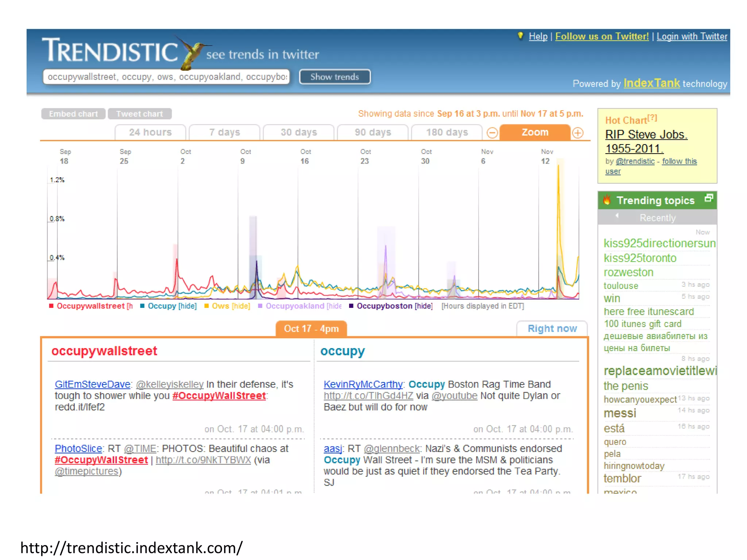Open @kelleyiskelley mention link
The width and height of the screenshot is (747, 560).
(x=170, y=385)
